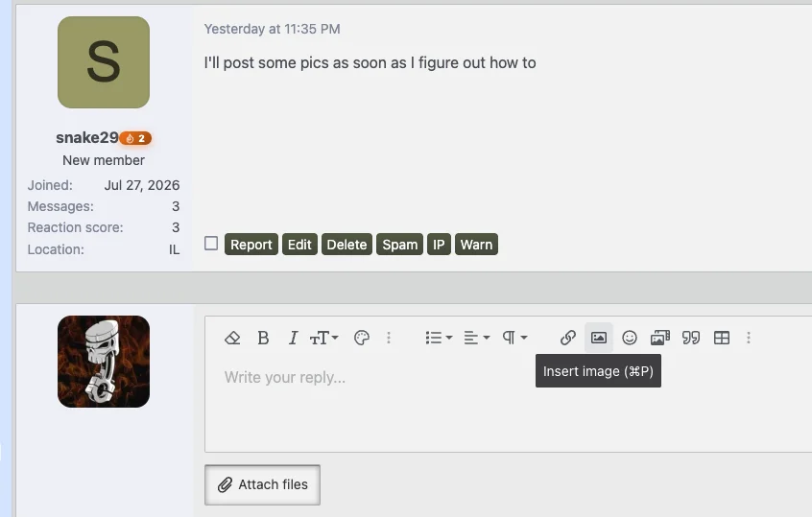Tick the checkbox beside Report button
The height and width of the screenshot is (517, 812).
pos(211,244)
